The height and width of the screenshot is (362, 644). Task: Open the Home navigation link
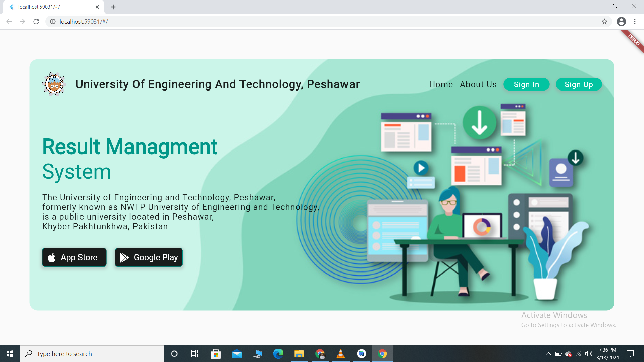441,84
